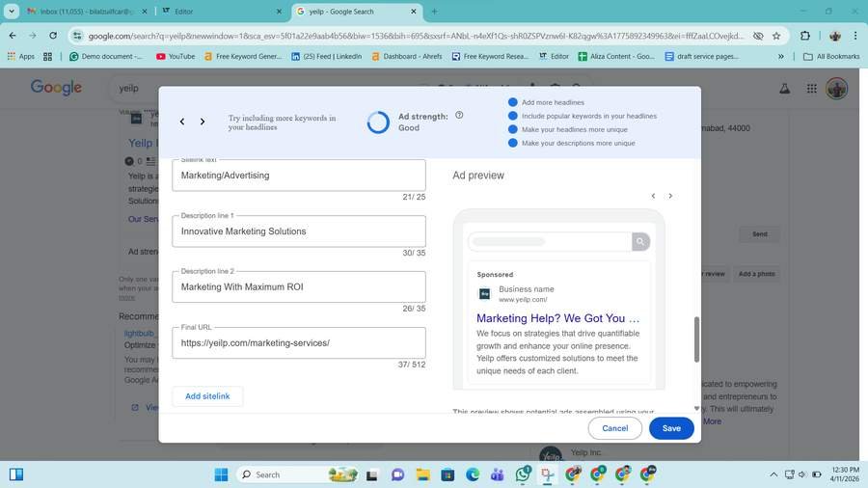Open the Ad strength help question icon
The height and width of the screenshot is (488, 868).
[x=459, y=115]
